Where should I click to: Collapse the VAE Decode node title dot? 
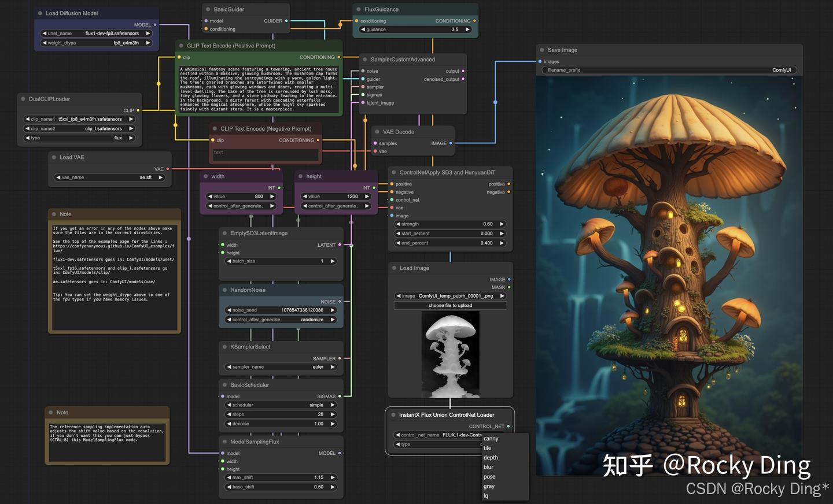pyautogui.click(x=377, y=132)
